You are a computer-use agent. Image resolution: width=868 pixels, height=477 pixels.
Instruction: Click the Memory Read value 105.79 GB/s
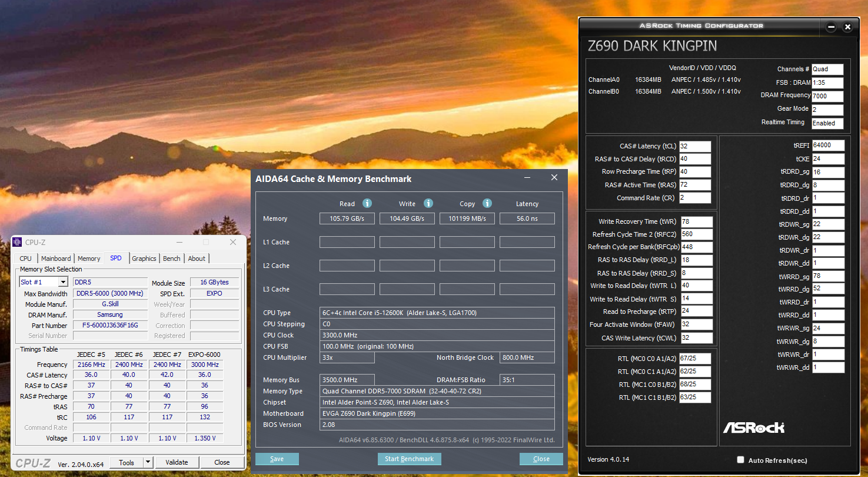[347, 218]
